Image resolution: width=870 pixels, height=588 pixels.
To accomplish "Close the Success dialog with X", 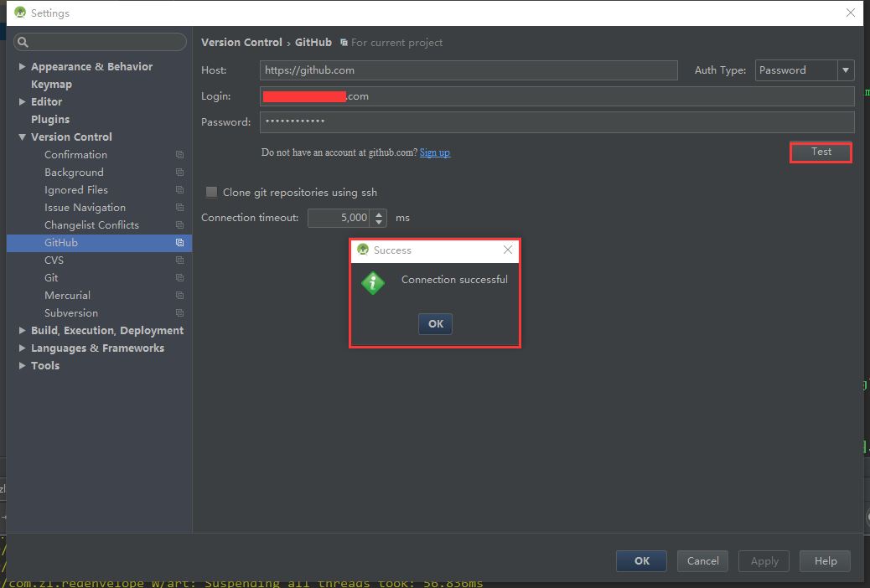I will click(508, 250).
